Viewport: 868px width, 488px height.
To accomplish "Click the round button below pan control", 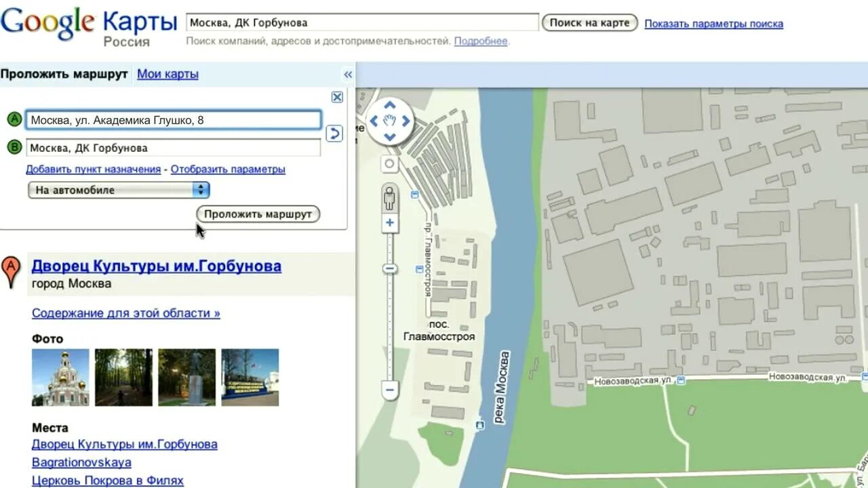I will pos(389,164).
